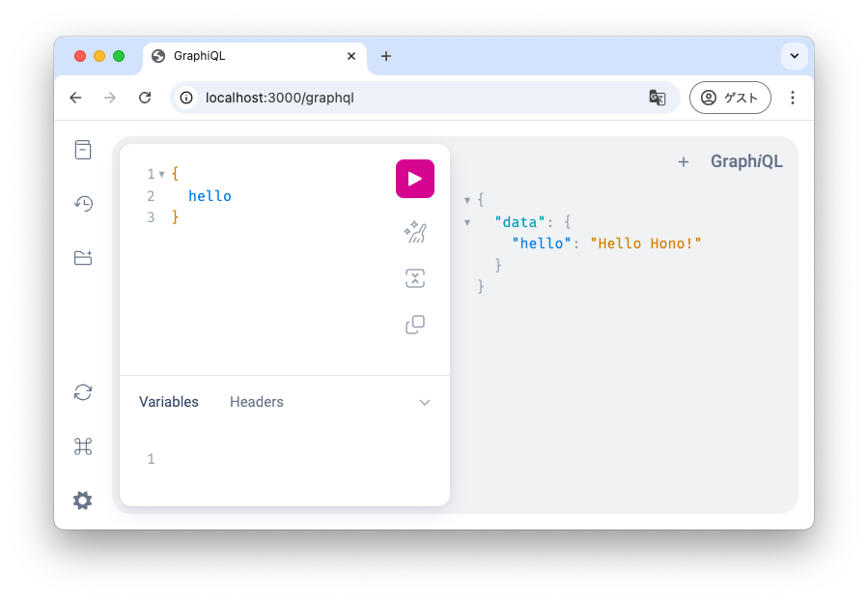Show the query History panel
This screenshot has height=601, width=868.
coord(83,203)
